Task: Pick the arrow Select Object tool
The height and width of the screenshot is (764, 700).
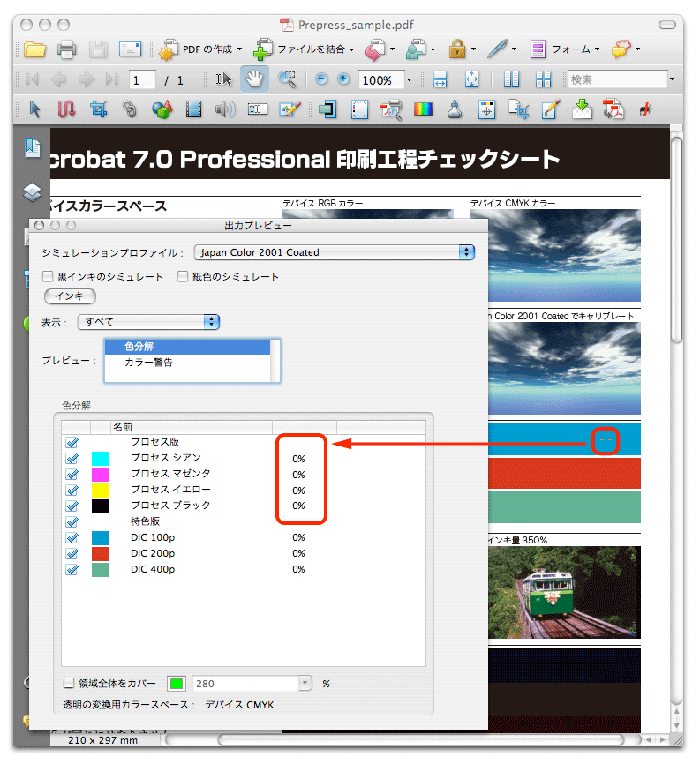Action: (34, 109)
